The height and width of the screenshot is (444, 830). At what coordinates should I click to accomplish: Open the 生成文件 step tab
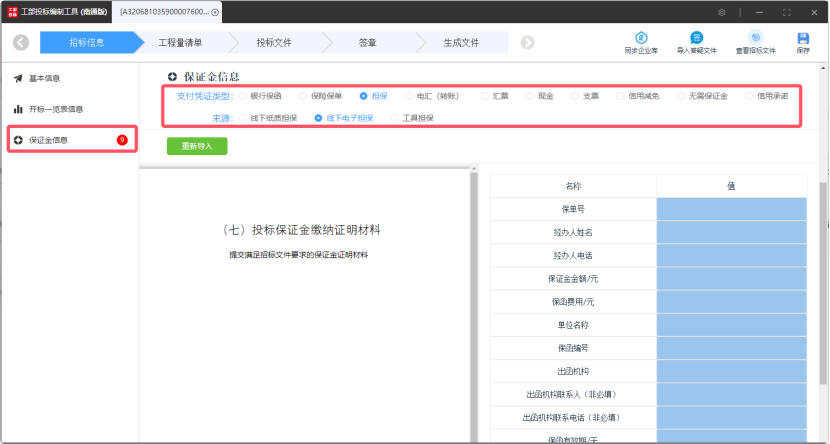(461, 43)
